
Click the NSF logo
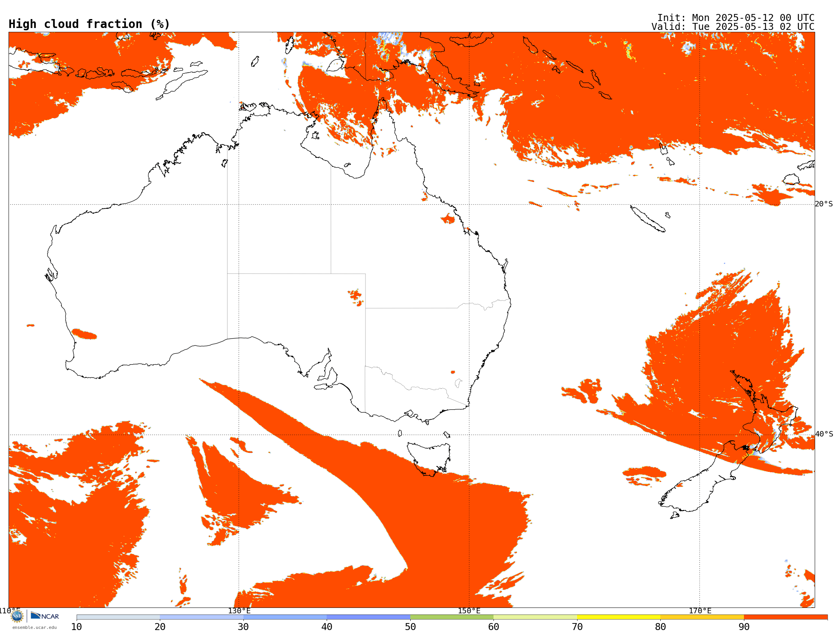(17, 616)
